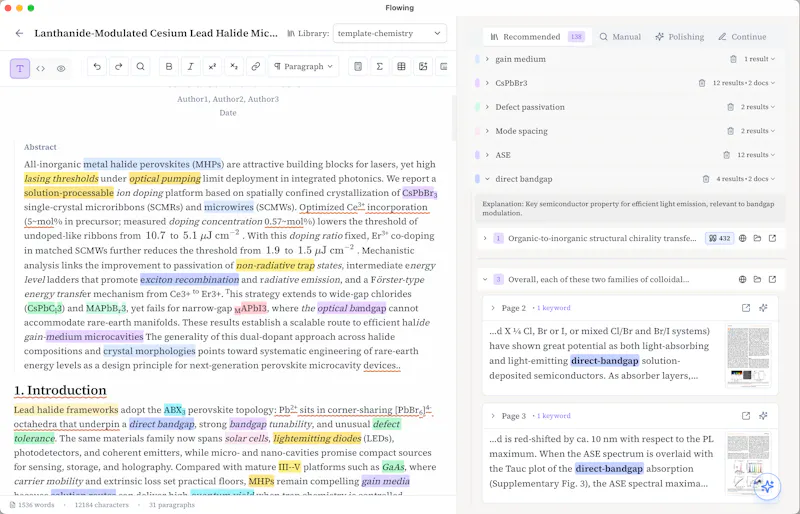Open the Page 2 PDF thumbnail
Screen dimensions: 800x514
[x=748, y=355]
